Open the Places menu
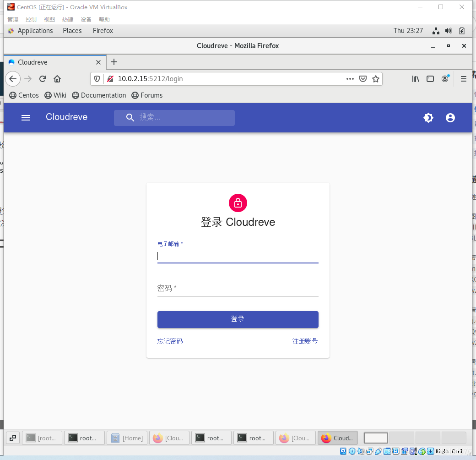The width and height of the screenshot is (476, 460). pos(72,31)
